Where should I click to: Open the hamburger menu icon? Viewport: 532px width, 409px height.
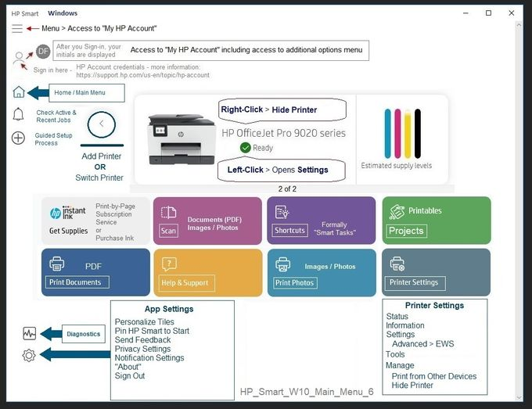(17, 28)
